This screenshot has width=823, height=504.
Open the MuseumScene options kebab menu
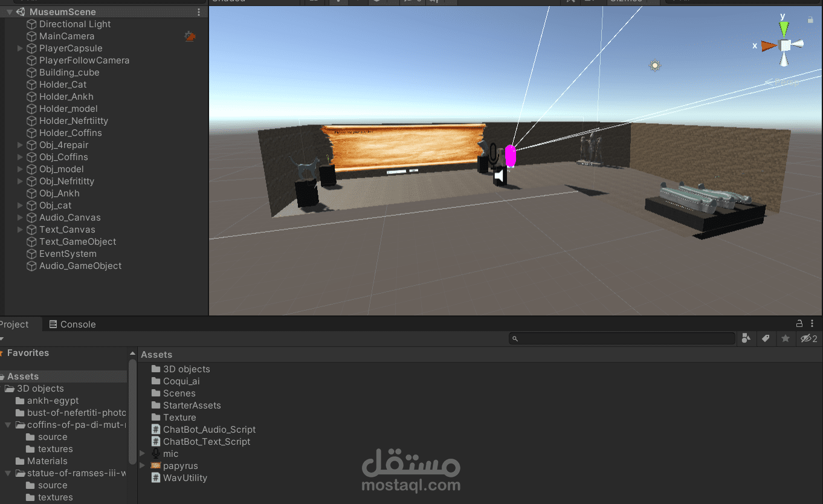pos(199,12)
